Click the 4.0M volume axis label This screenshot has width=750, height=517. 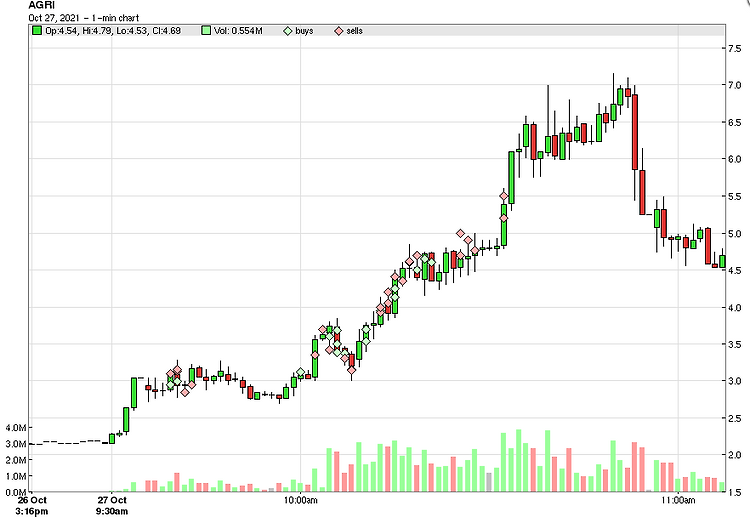pos(16,428)
